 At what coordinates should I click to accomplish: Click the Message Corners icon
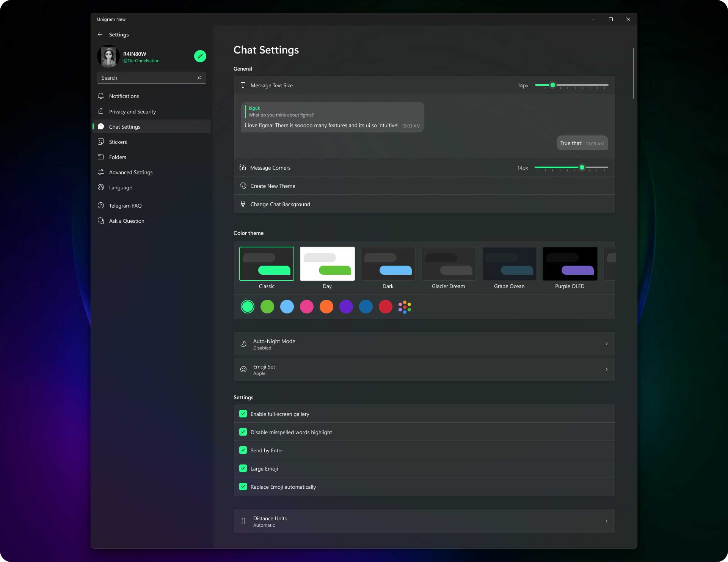243,167
